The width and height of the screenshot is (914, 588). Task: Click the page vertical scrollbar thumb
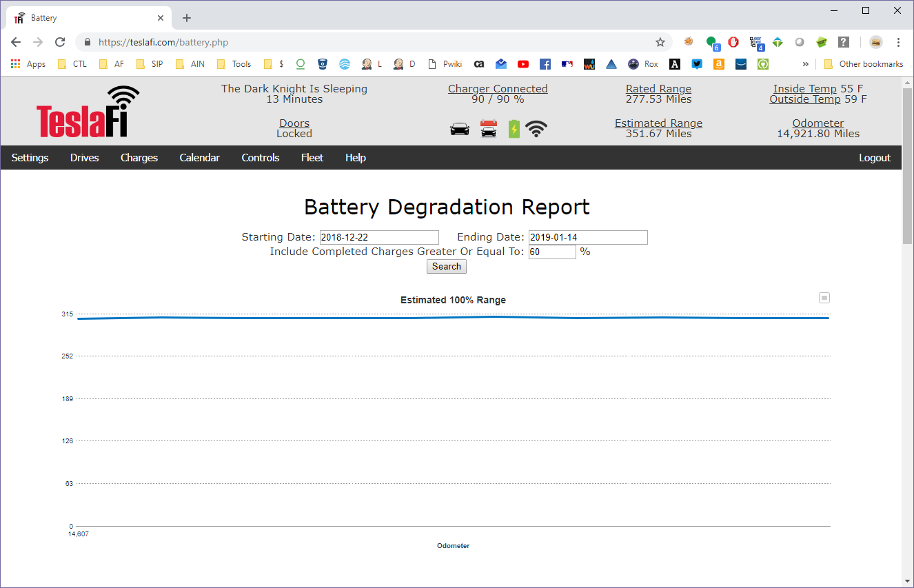coord(908,166)
